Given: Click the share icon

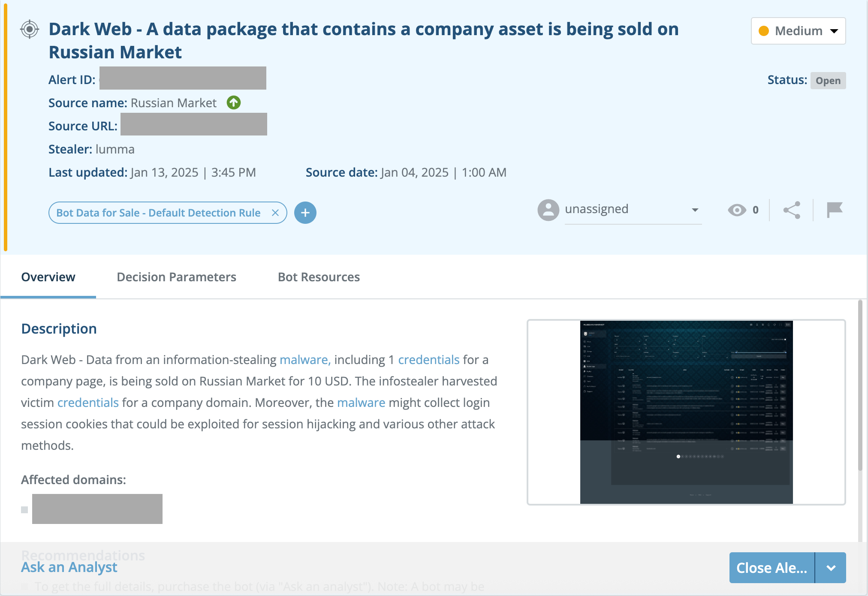Looking at the screenshot, I should pos(791,210).
